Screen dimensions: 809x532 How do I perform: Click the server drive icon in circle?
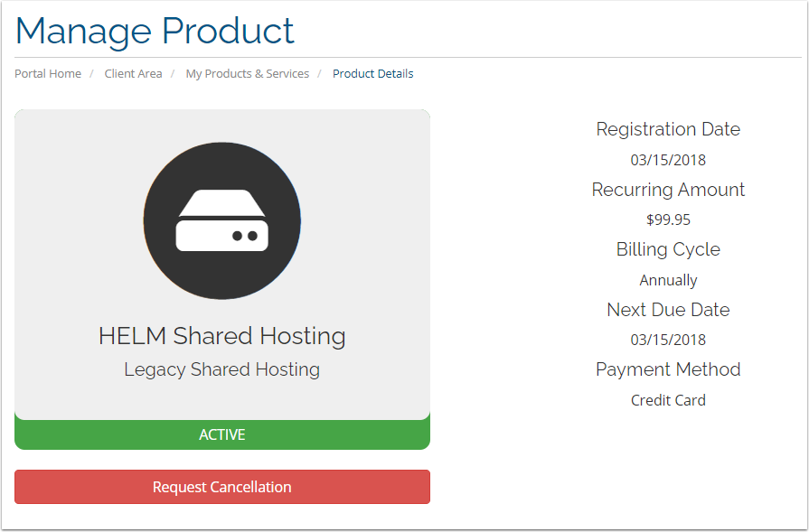tap(221, 220)
